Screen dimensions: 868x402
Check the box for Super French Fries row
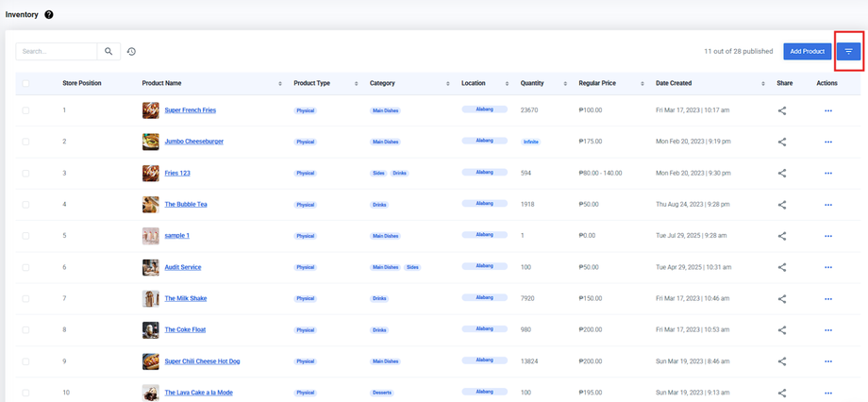coord(25,110)
